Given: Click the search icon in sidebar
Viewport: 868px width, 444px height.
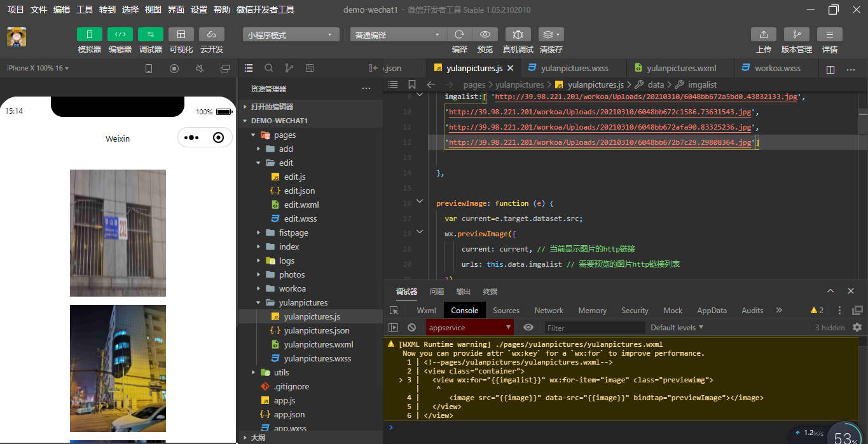Looking at the screenshot, I should pos(269,68).
